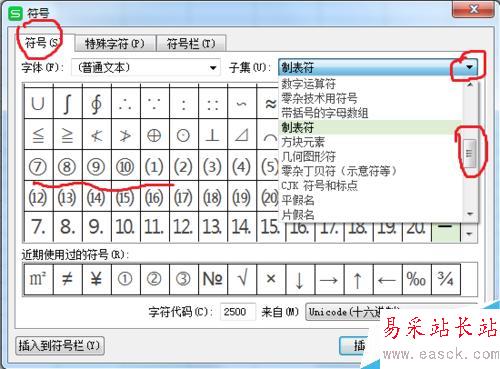Collapse the 子集 subset dropdown arrow
This screenshot has width=500, height=369.
pyautogui.click(x=469, y=67)
